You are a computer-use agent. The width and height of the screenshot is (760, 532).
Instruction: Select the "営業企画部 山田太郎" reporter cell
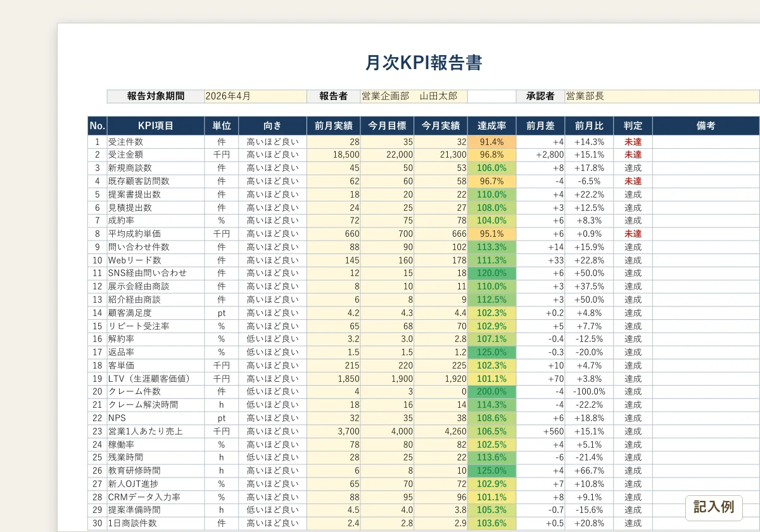414,96
